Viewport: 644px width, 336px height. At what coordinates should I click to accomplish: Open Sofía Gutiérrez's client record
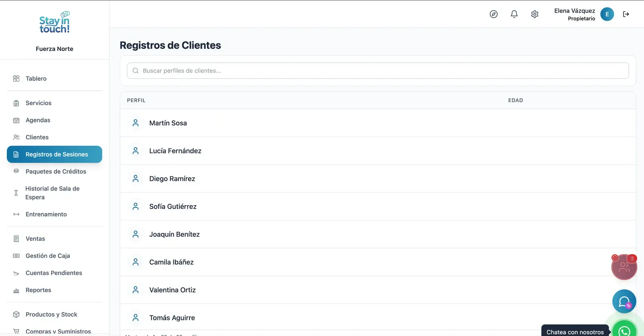point(378,206)
